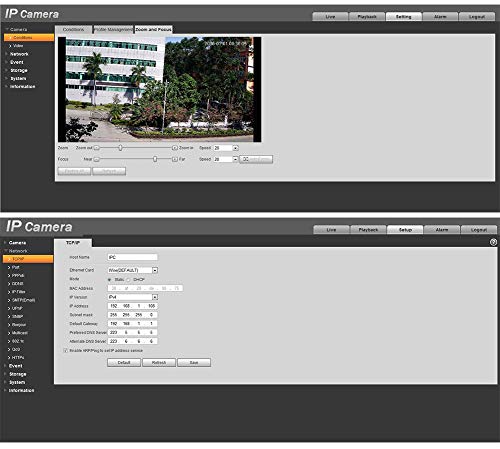
Task: Select IP Filter in lower sidebar
Action: click(x=18, y=292)
